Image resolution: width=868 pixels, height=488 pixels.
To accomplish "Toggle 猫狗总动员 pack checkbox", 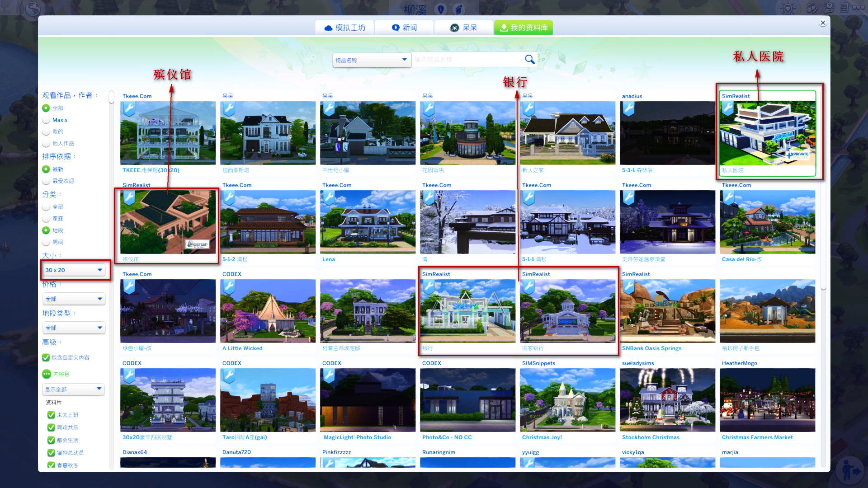I will [51, 453].
